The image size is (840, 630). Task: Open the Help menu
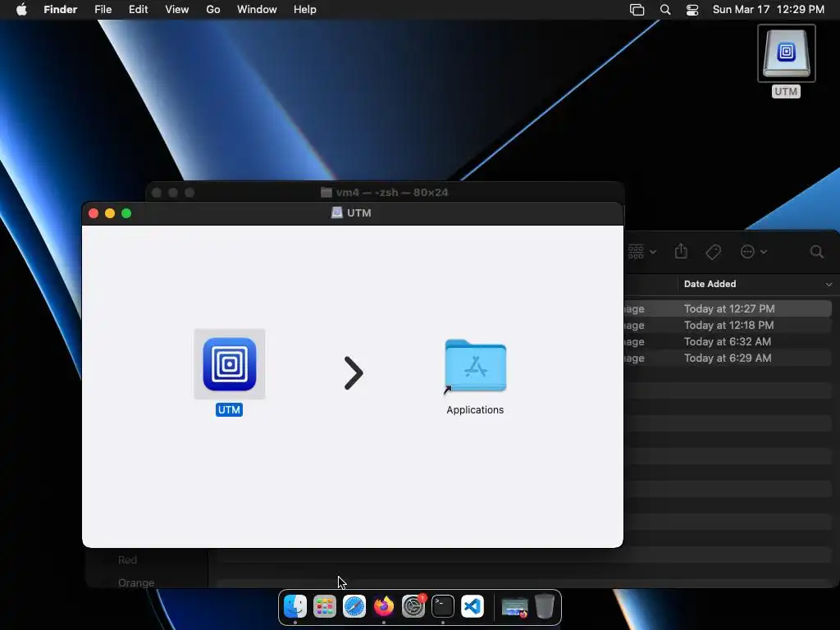[305, 10]
